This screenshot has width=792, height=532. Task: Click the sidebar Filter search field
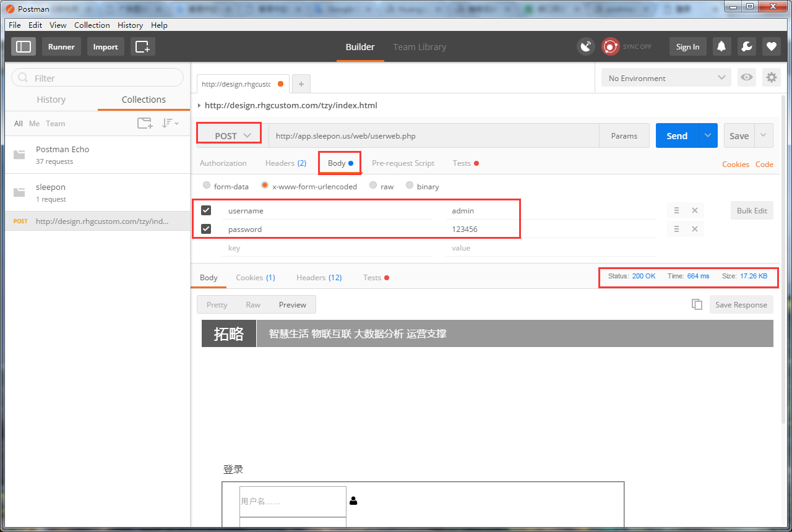coord(98,77)
